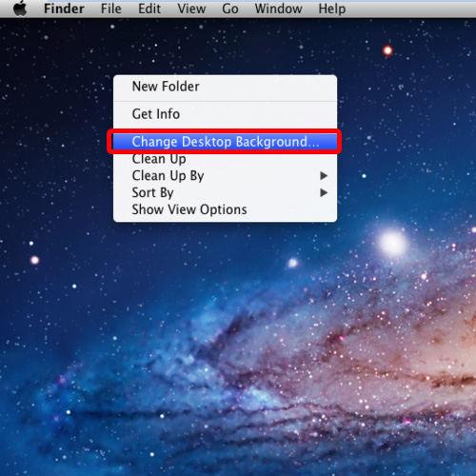Open the Edit menu
The height and width of the screenshot is (476, 476).
(x=149, y=9)
